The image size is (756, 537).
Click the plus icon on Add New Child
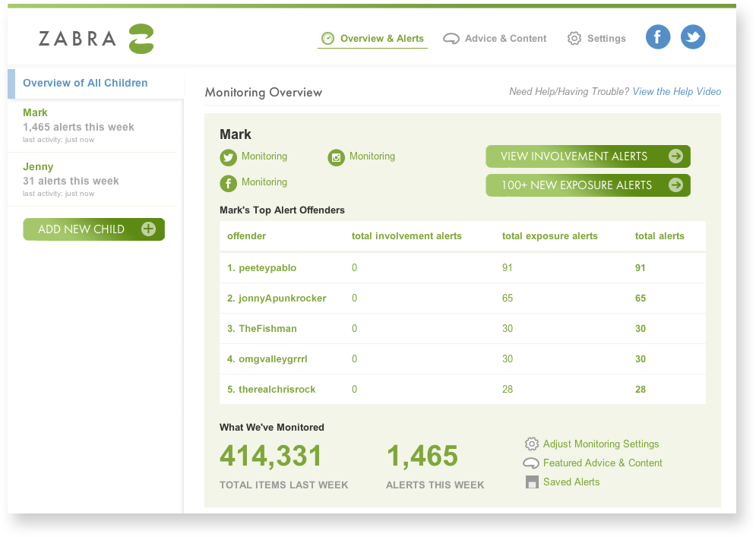148,229
